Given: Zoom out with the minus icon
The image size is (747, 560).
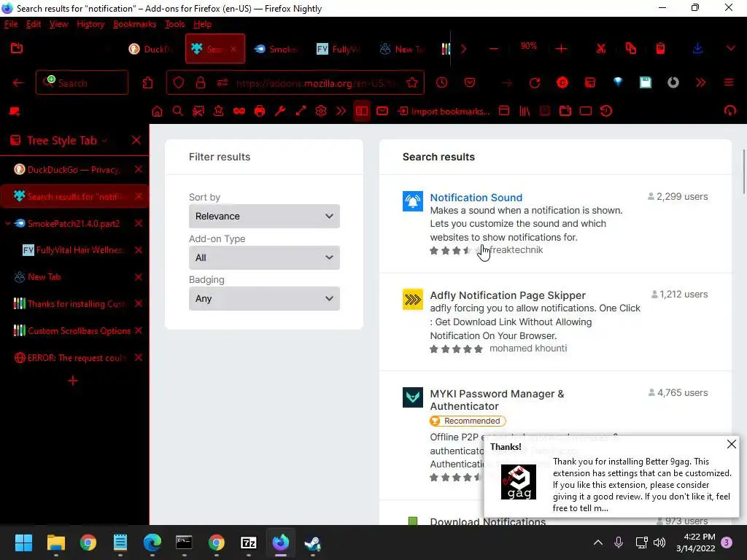Looking at the screenshot, I should click(494, 49).
